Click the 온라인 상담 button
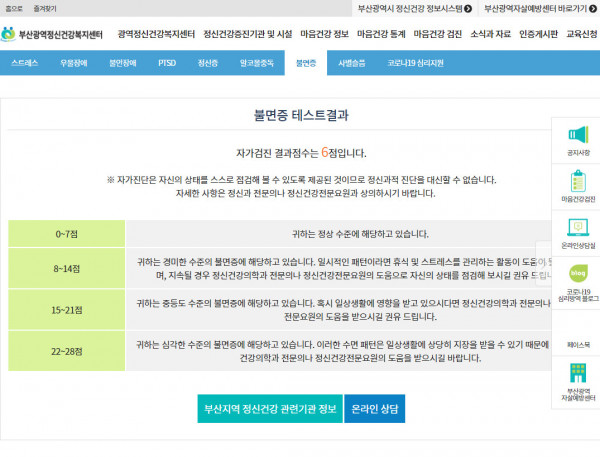The image size is (600, 457). pyautogui.click(x=374, y=409)
